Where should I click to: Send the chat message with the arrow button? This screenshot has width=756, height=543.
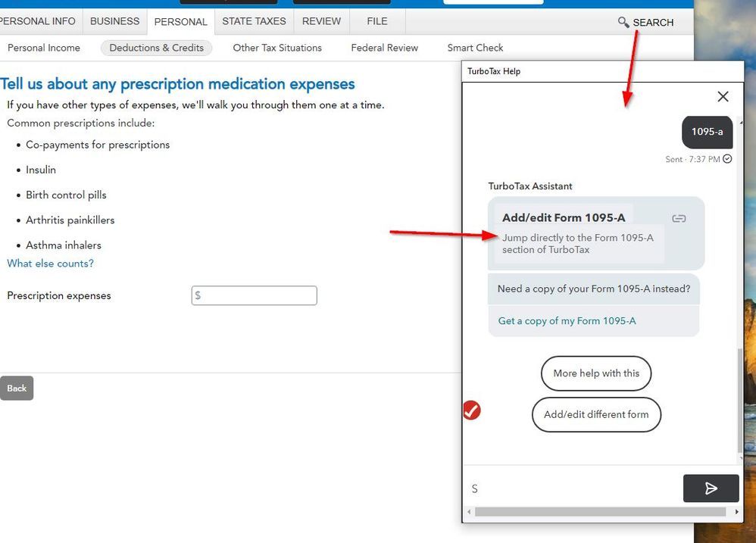pyautogui.click(x=711, y=488)
